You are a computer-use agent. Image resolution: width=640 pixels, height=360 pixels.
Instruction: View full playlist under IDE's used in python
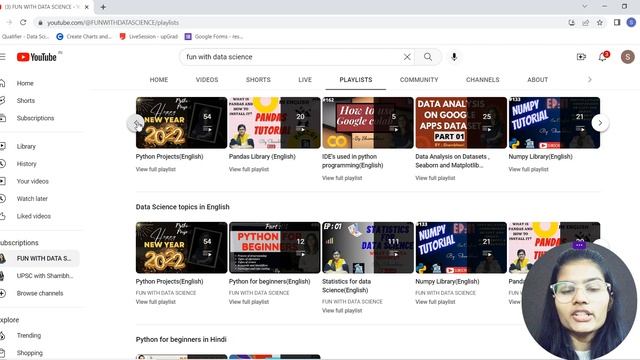[342, 178]
